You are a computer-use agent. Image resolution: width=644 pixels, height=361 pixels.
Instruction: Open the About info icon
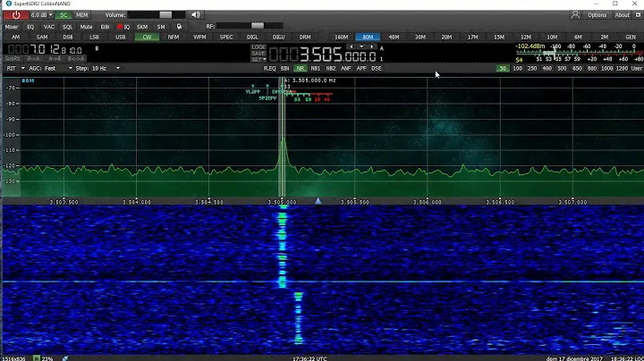coord(621,15)
